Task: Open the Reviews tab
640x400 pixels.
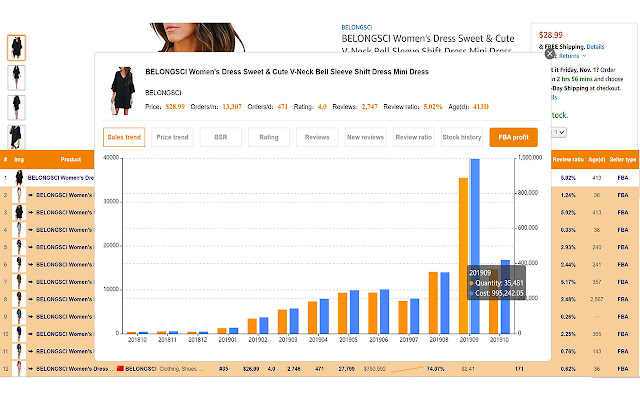Action: [x=317, y=137]
